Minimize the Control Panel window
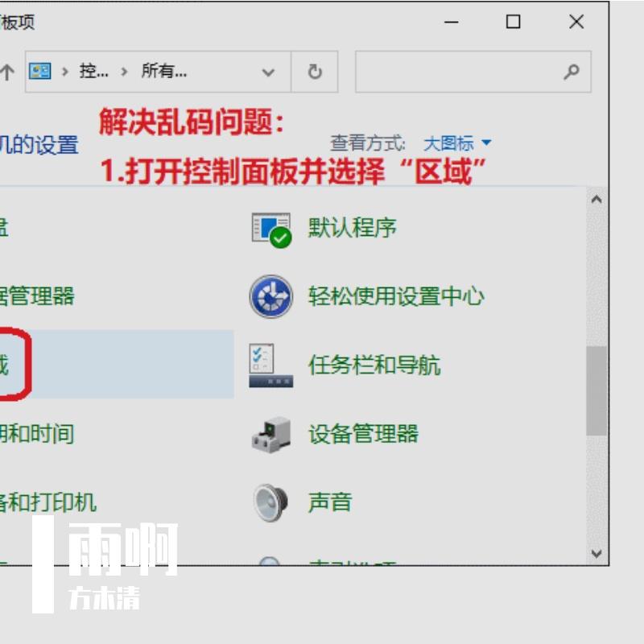Viewport: 644px width, 644px height. pyautogui.click(x=451, y=22)
